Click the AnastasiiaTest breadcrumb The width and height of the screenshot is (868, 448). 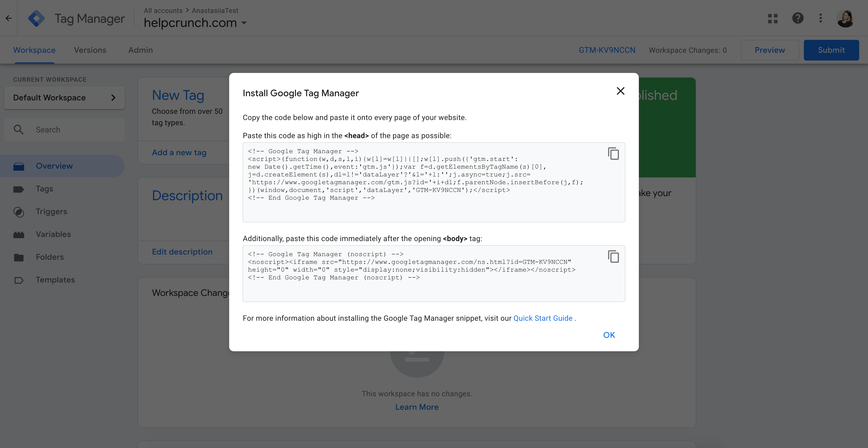pyautogui.click(x=215, y=10)
